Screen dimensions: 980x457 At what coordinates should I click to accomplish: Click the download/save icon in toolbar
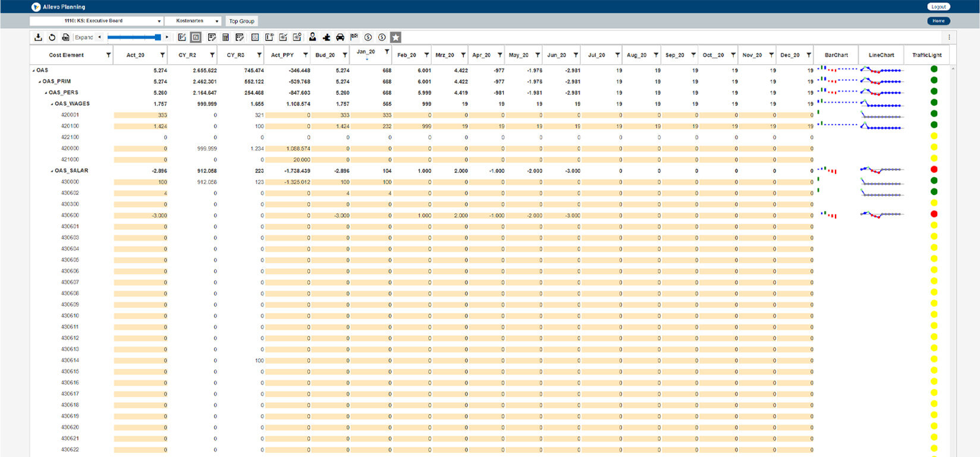pyautogui.click(x=38, y=37)
